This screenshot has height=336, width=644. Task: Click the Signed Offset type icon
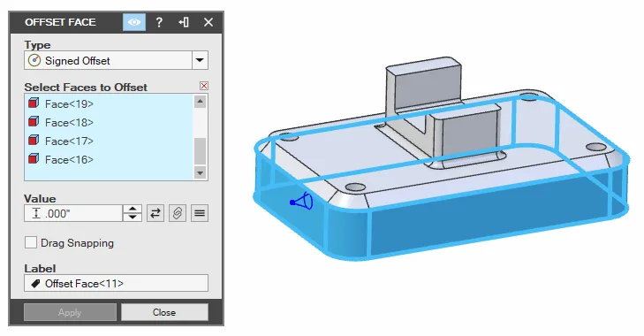coord(34,60)
